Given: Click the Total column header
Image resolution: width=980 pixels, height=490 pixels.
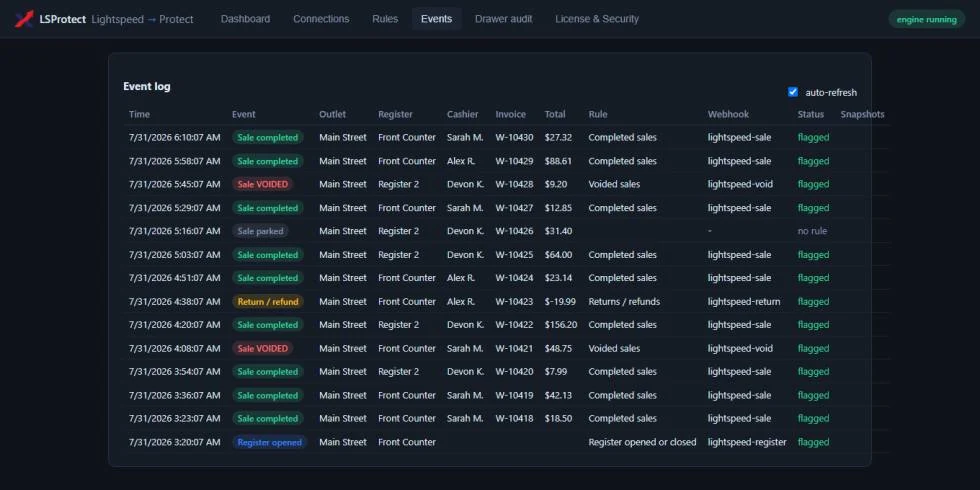Looking at the screenshot, I should pyautogui.click(x=555, y=114).
